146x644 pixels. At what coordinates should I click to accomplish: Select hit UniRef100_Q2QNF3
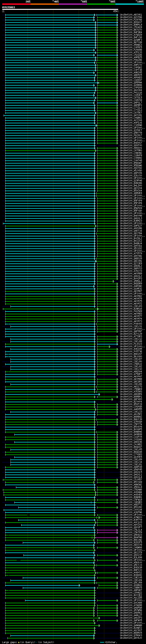[131, 40]
